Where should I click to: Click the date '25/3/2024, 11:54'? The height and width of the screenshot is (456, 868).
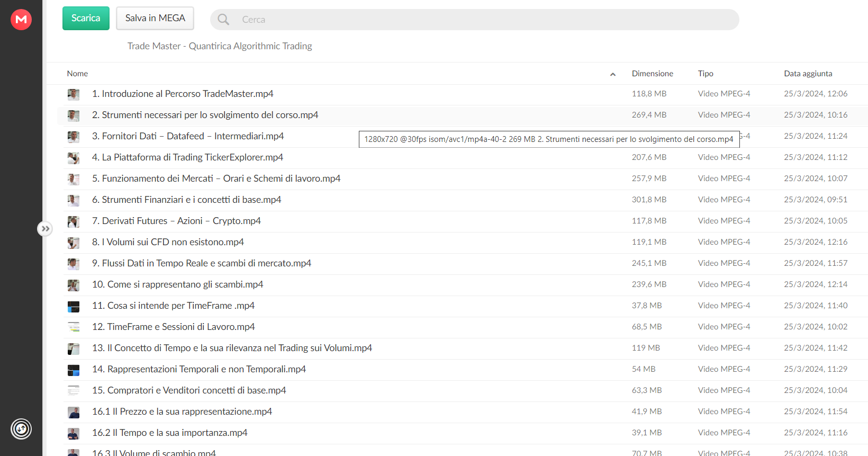tap(816, 412)
